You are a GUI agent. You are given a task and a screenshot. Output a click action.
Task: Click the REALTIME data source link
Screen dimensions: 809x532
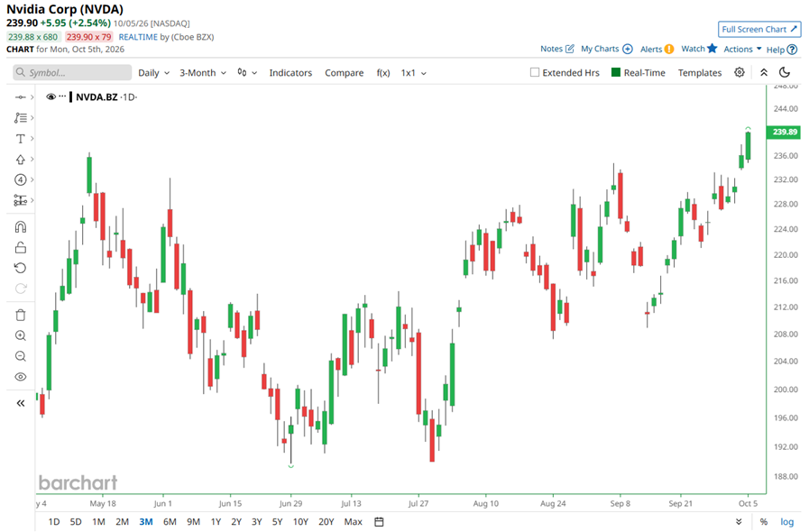[x=138, y=37]
